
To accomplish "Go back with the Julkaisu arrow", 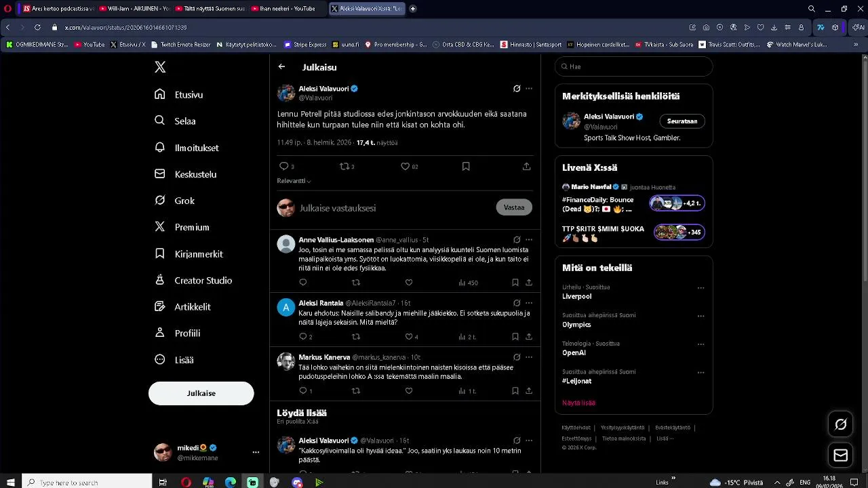I will pyautogui.click(x=281, y=67).
